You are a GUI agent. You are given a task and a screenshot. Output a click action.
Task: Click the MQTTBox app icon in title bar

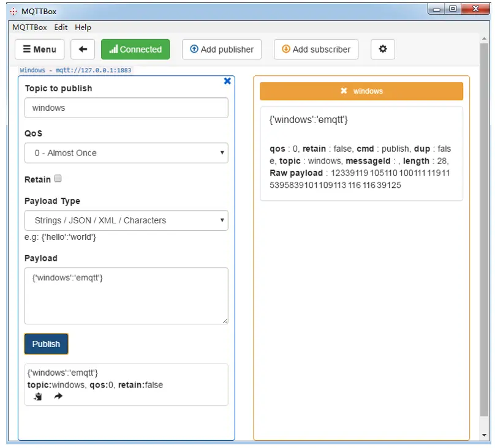[13, 12]
